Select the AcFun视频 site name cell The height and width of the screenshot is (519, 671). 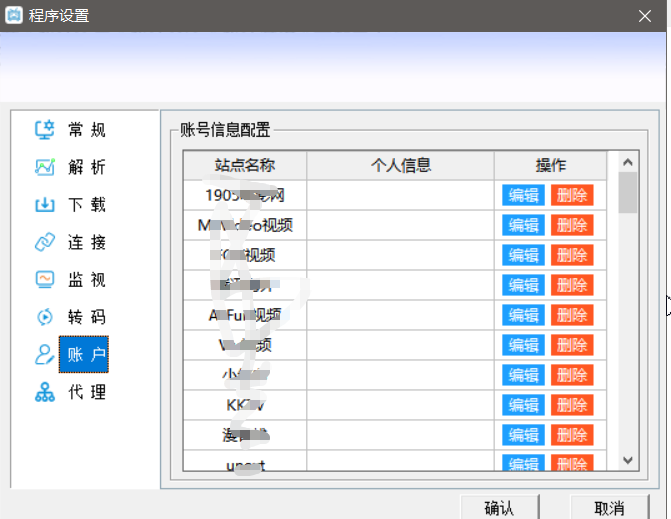245,315
